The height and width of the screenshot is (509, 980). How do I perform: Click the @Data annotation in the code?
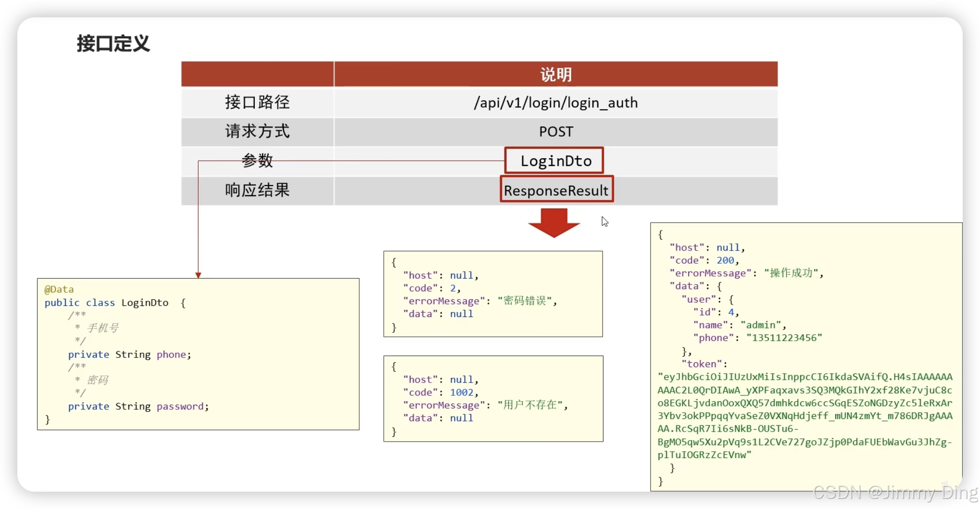tap(59, 289)
